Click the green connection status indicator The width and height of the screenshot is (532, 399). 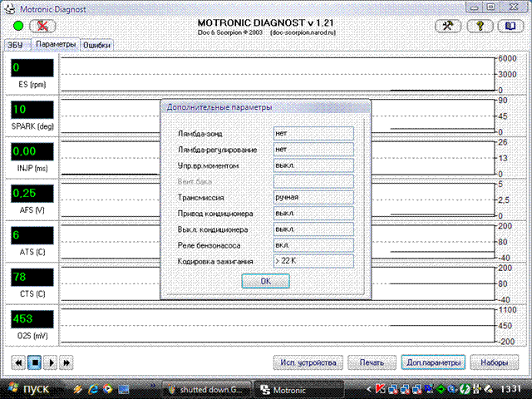(x=18, y=26)
